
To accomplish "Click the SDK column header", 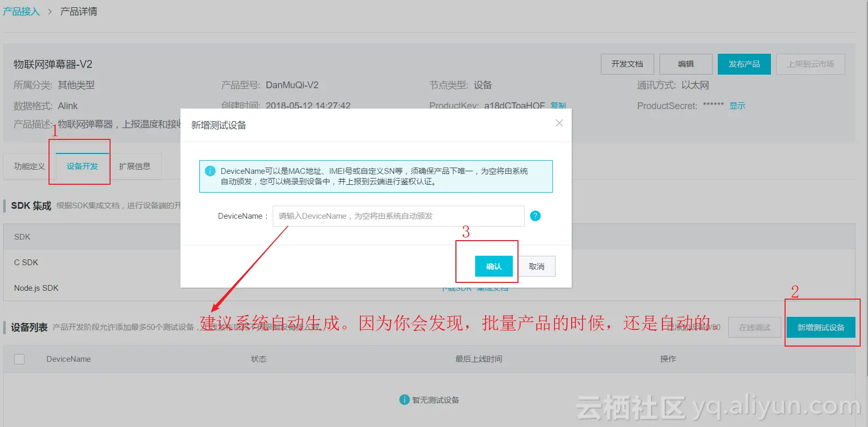I will pyautogui.click(x=22, y=237).
